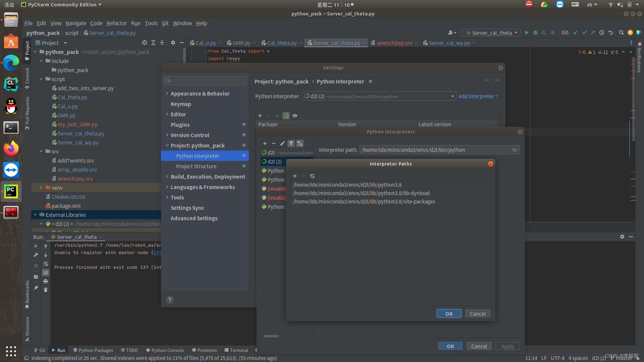The height and width of the screenshot is (362, 644).
Task: Expand the Appearance & Behavior settings section
Action: pyautogui.click(x=167, y=94)
